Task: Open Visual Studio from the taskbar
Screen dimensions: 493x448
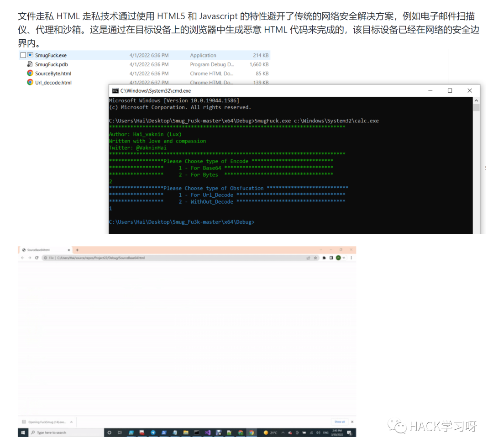Action: coord(208,433)
